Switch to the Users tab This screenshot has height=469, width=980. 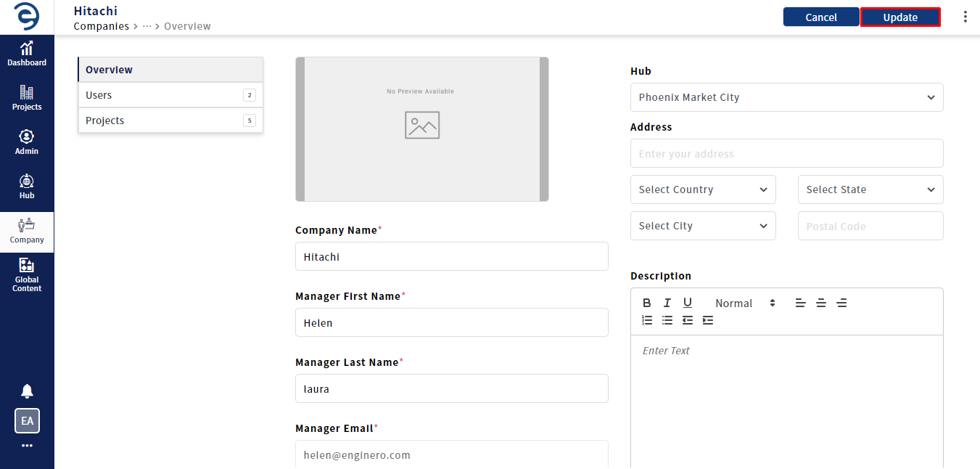170,95
